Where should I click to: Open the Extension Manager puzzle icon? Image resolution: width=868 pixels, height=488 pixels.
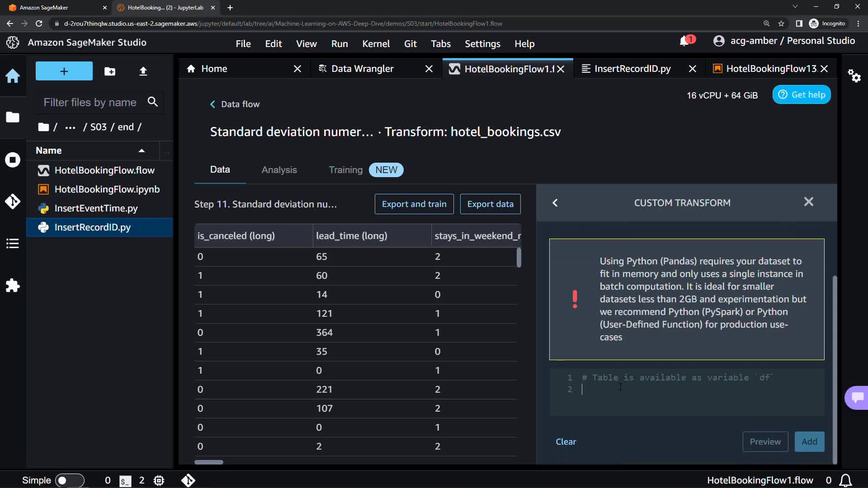13,286
